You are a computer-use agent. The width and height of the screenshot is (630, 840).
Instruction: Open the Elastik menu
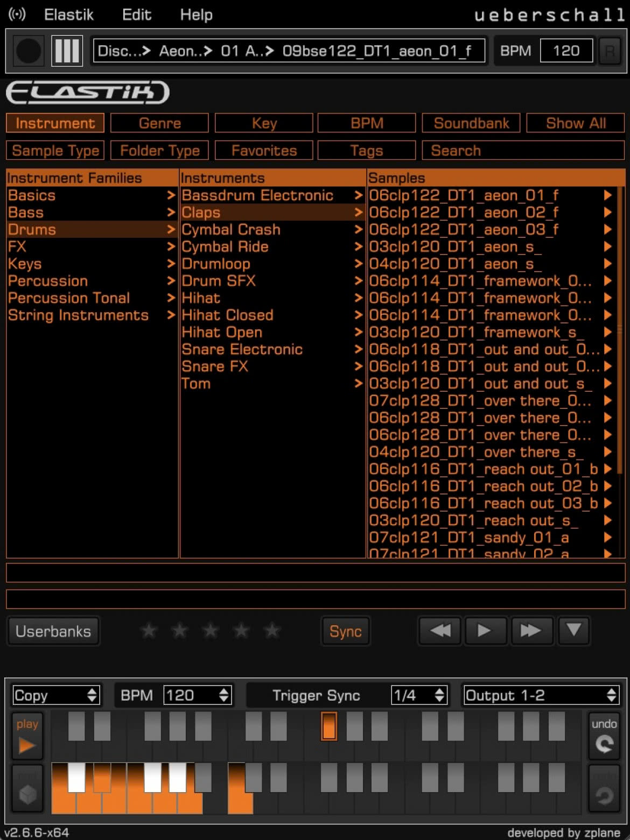pos(69,15)
